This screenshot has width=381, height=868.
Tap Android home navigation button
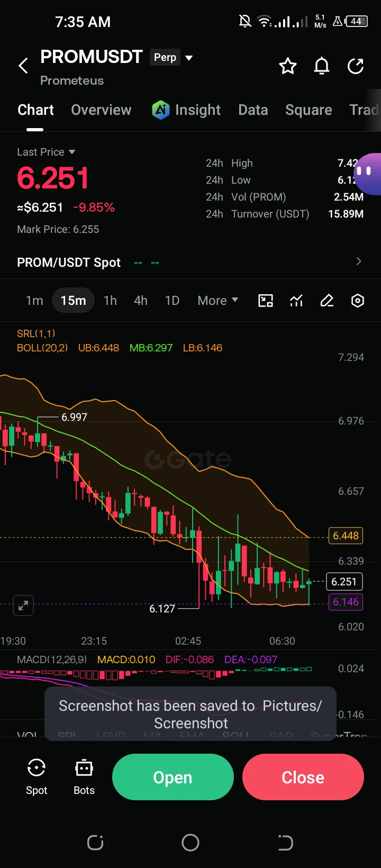190,843
